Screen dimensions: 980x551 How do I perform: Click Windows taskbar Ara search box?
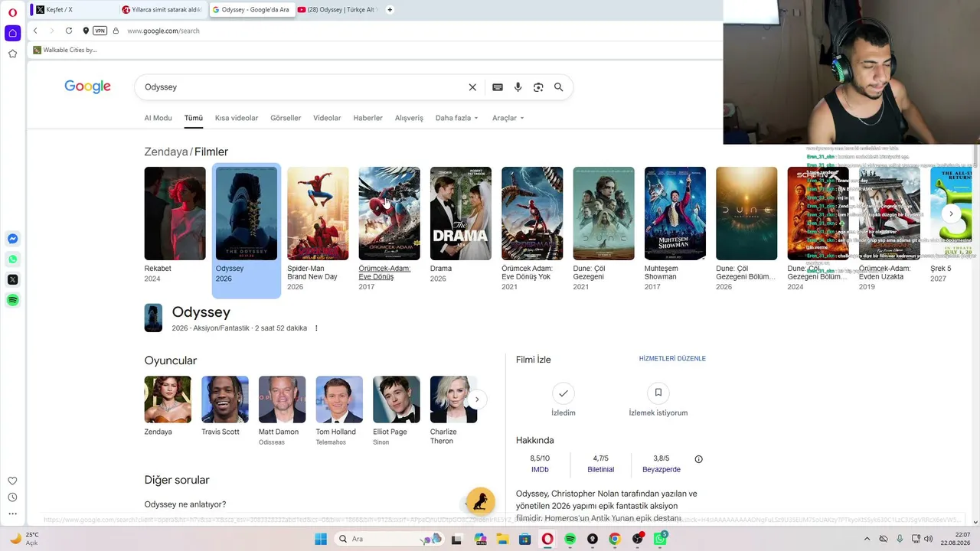pos(390,539)
